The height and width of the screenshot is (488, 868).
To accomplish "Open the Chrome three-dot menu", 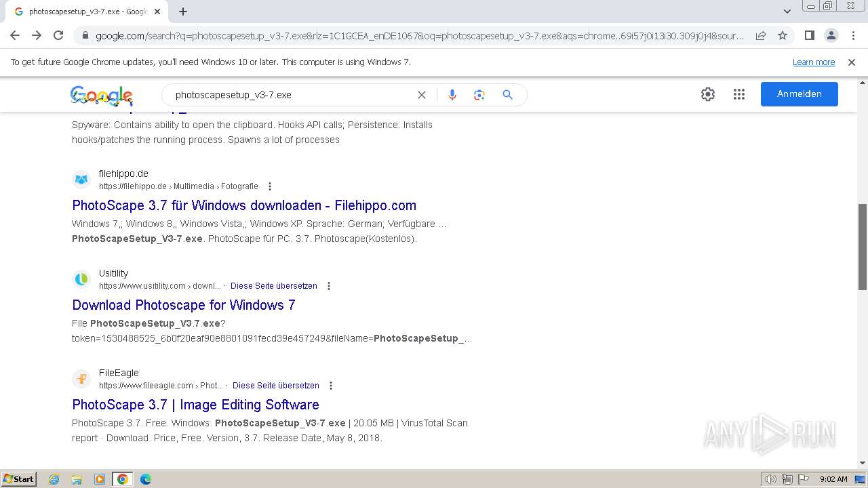I will coord(853,35).
